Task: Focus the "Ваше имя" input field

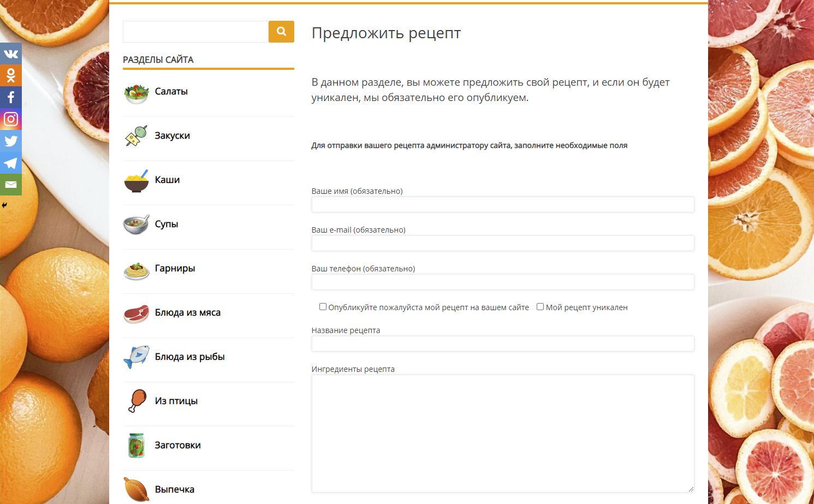Action: click(502, 205)
